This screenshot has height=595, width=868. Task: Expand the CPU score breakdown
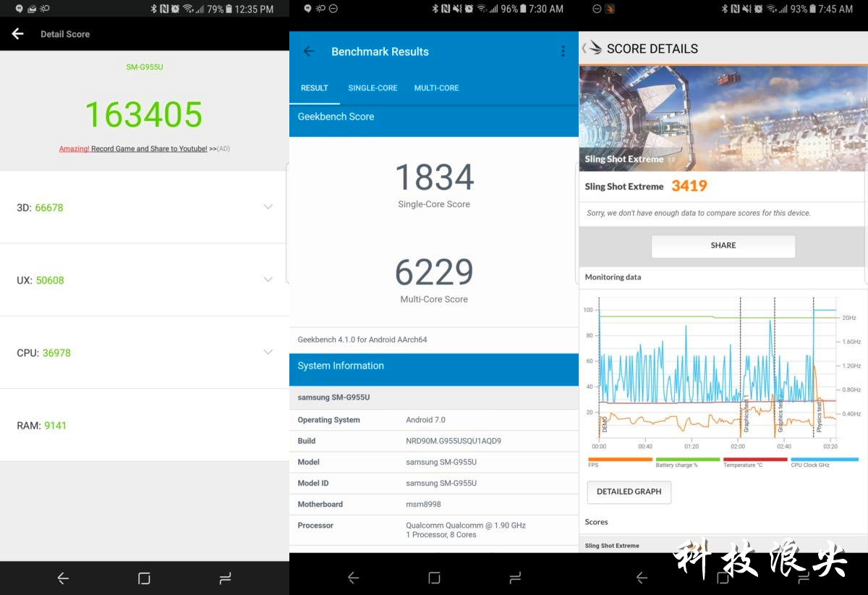click(268, 353)
